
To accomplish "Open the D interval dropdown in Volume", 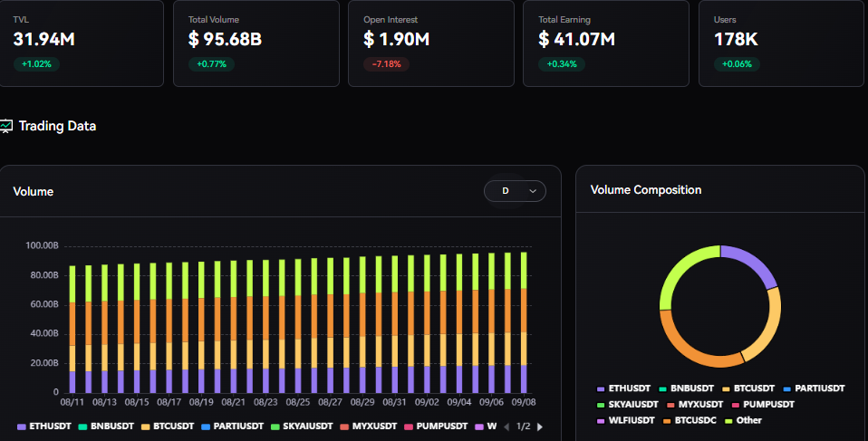I will [x=515, y=191].
